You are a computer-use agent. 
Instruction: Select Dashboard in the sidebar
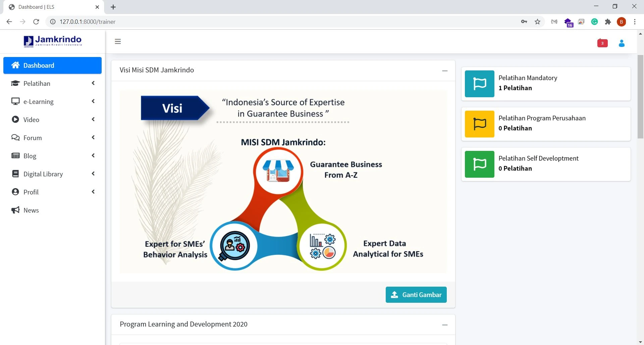coord(52,65)
